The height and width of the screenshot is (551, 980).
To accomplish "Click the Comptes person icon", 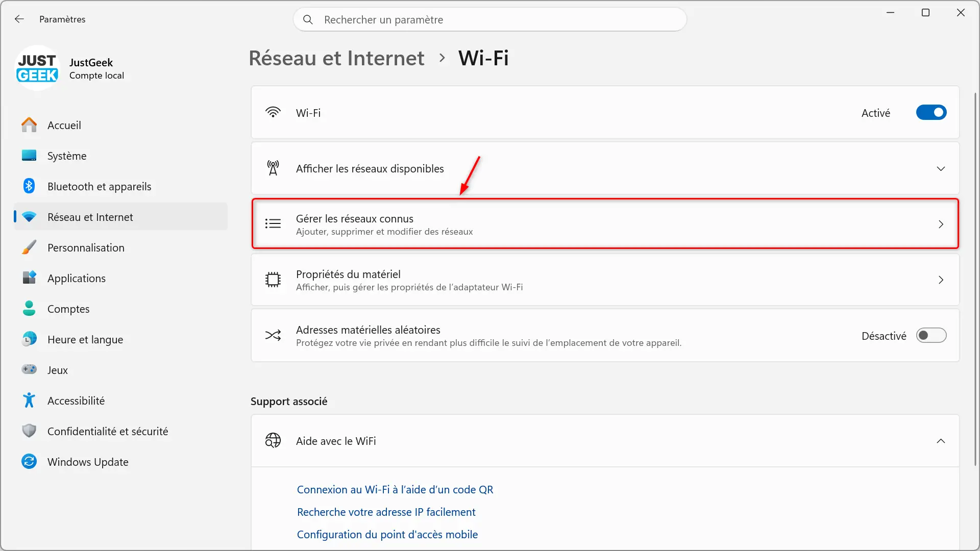I will point(29,309).
